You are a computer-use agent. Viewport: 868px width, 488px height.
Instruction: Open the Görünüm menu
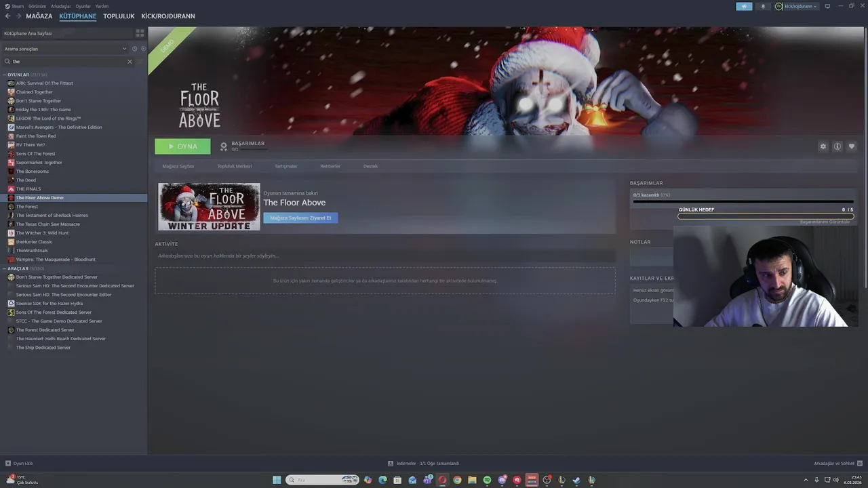pyautogui.click(x=37, y=6)
